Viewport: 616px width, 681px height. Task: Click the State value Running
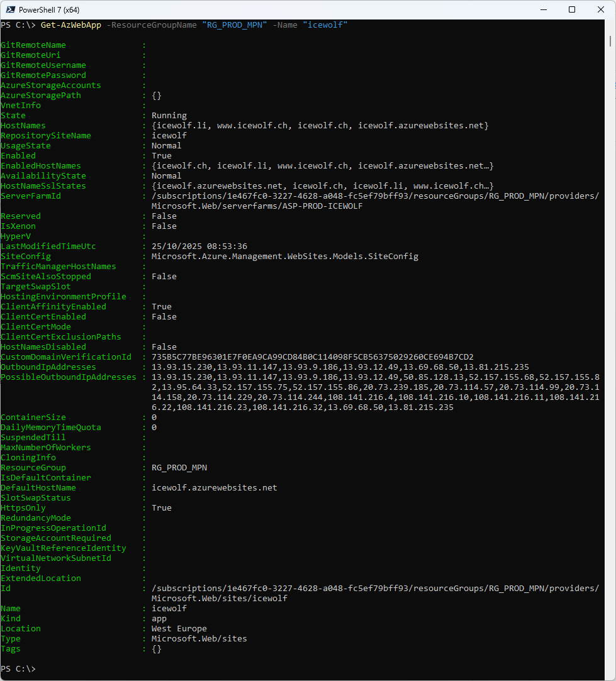169,116
